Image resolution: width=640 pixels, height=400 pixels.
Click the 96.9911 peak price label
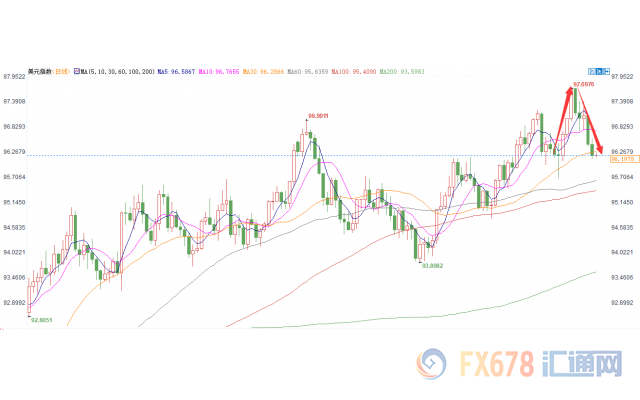318,116
